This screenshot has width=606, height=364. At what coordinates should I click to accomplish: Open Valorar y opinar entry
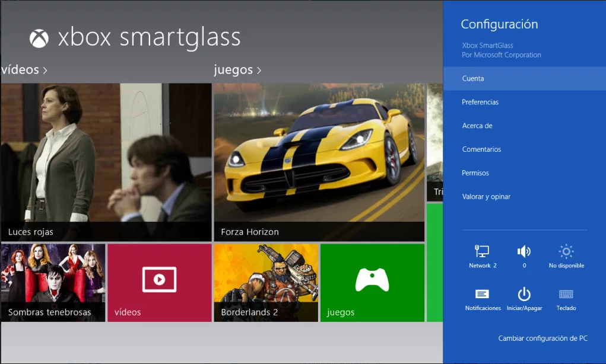(525, 196)
